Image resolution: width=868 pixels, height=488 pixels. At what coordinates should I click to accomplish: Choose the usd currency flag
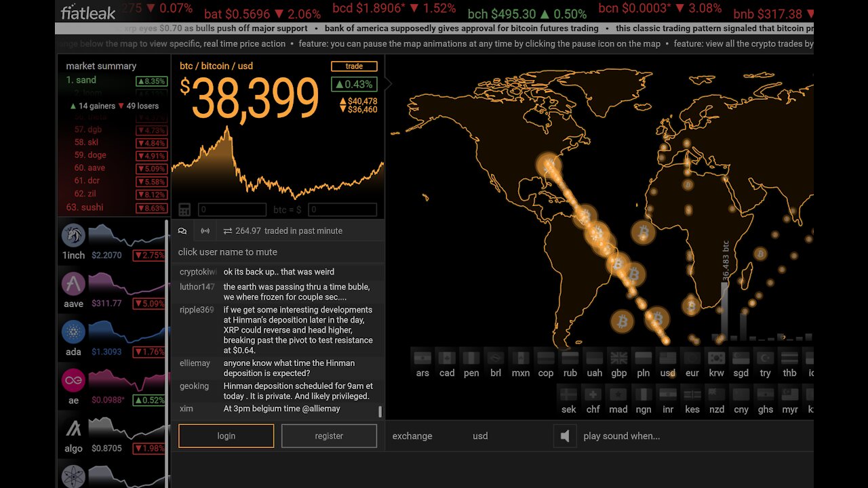(667, 358)
